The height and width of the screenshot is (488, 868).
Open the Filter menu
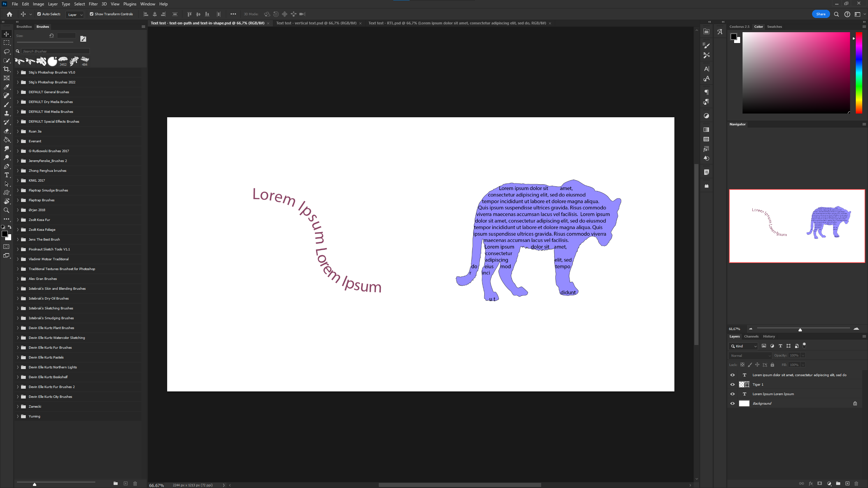point(93,4)
